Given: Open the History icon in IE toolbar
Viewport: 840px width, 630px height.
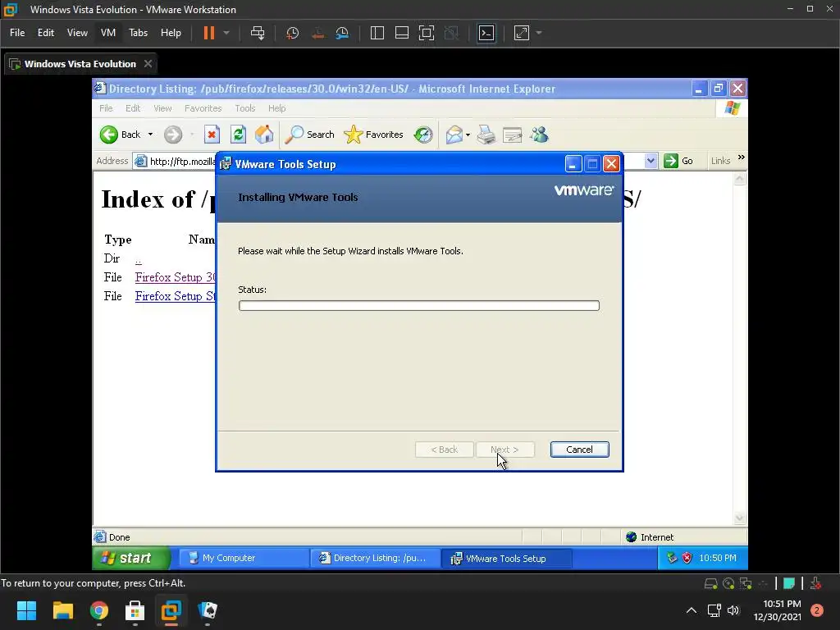Looking at the screenshot, I should tap(423, 135).
